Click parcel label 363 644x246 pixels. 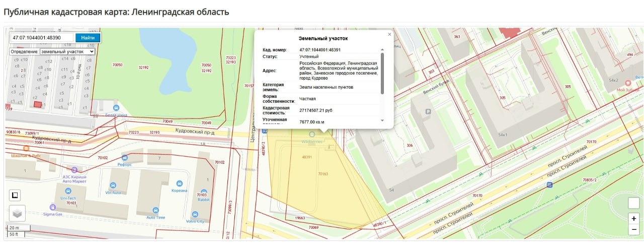pos(457,37)
